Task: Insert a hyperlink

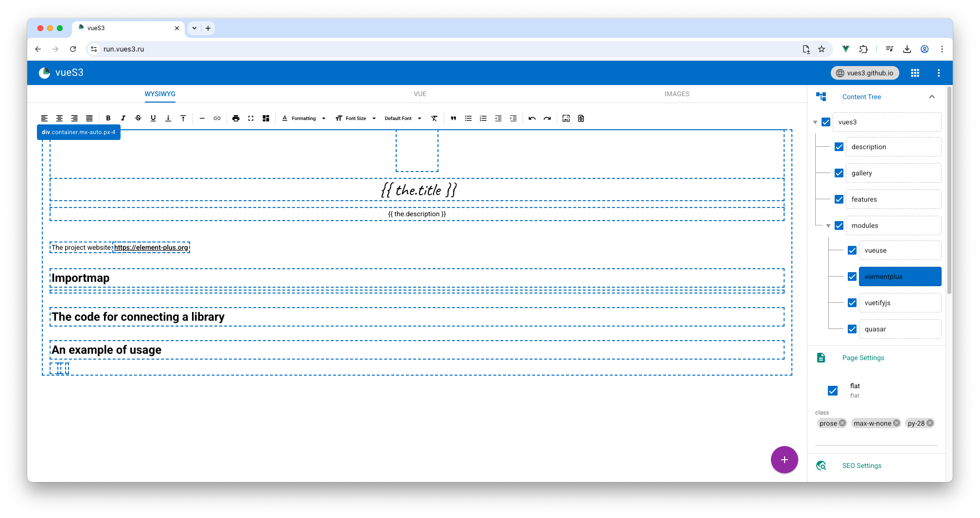Action: point(217,118)
